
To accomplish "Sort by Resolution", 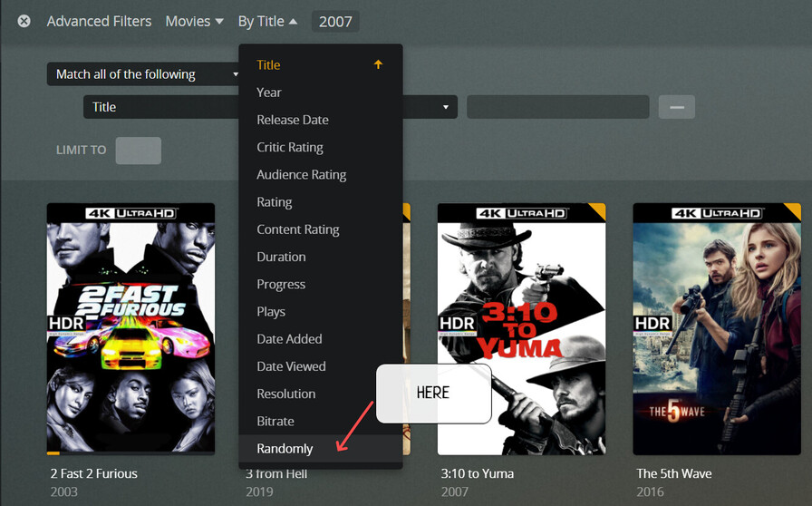I will pos(321,394).
